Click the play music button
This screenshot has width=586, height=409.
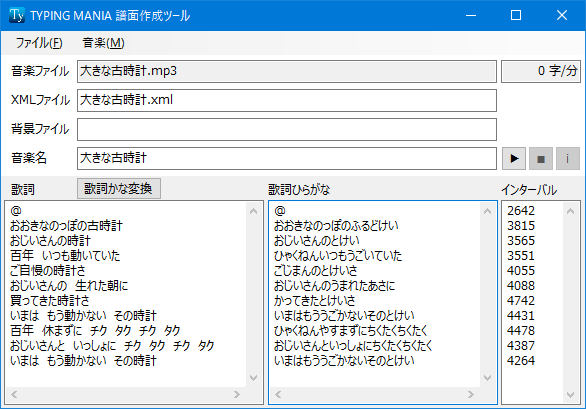[514, 159]
